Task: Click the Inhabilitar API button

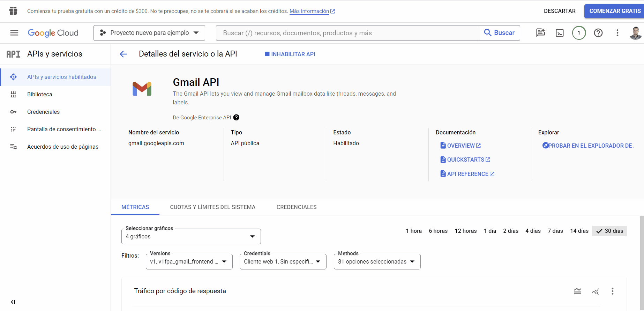Action: pyautogui.click(x=290, y=54)
